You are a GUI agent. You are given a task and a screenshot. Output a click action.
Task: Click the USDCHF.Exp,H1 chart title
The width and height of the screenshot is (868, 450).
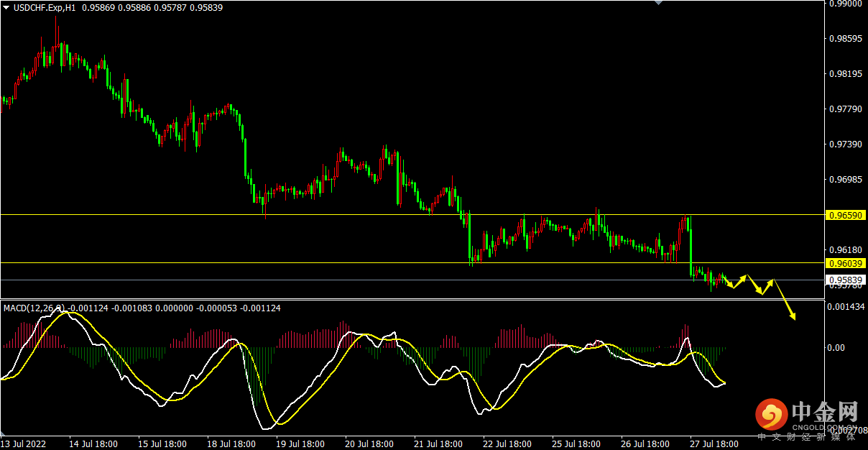coord(45,8)
